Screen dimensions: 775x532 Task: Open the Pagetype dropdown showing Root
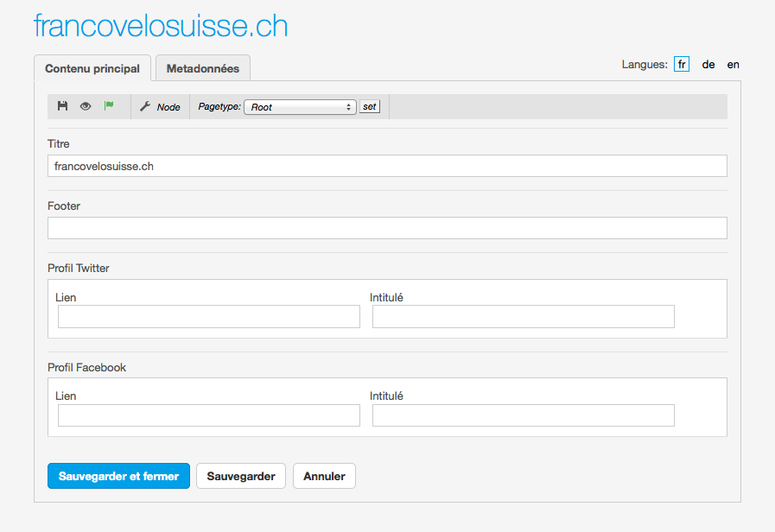pyautogui.click(x=300, y=107)
